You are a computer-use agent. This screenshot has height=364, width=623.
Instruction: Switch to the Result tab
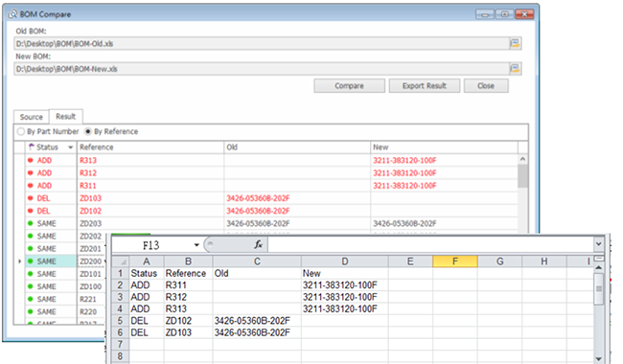click(65, 116)
